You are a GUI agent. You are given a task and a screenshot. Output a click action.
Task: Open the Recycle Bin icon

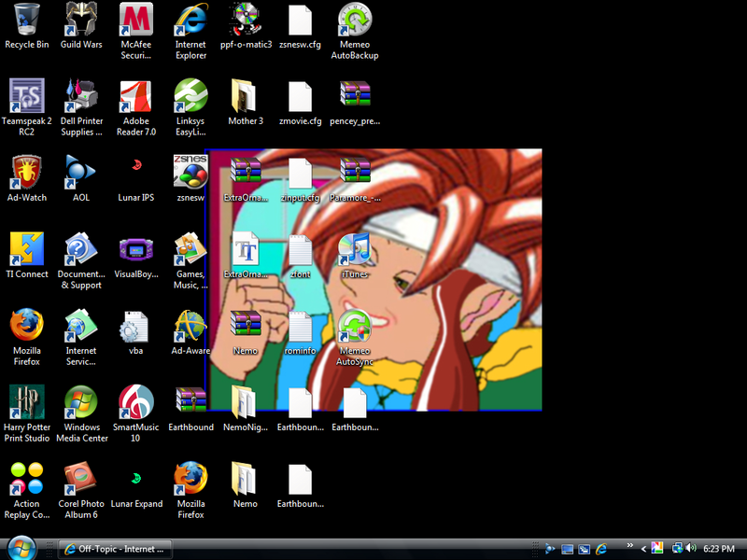tap(26, 19)
